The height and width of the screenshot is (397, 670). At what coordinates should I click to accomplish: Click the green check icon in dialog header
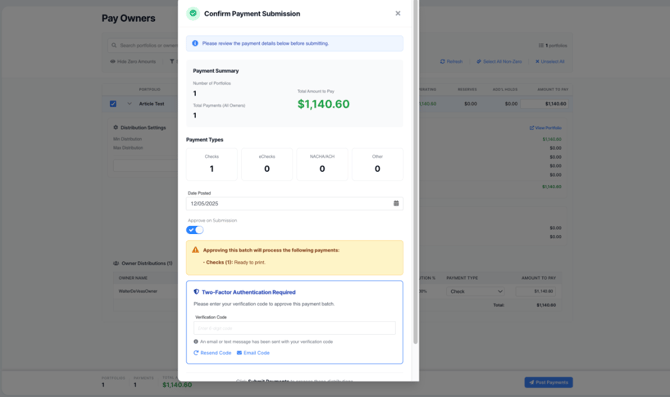[193, 14]
